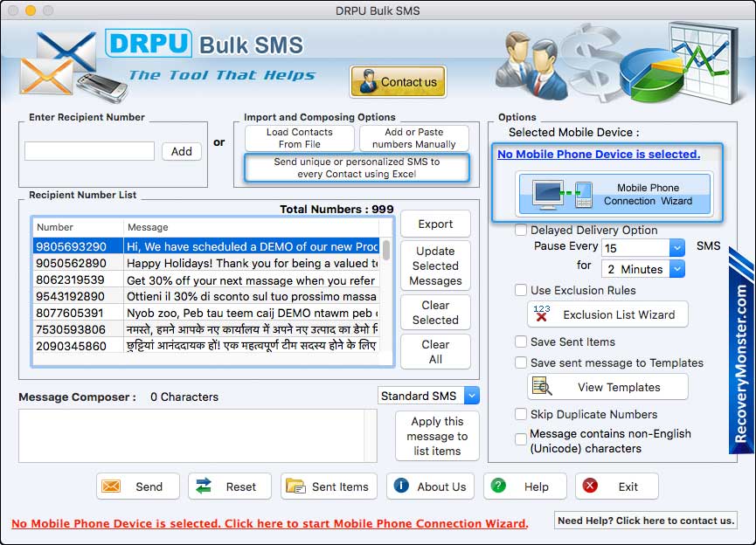
Task: Click Load Contacts From File button
Action: (300, 138)
